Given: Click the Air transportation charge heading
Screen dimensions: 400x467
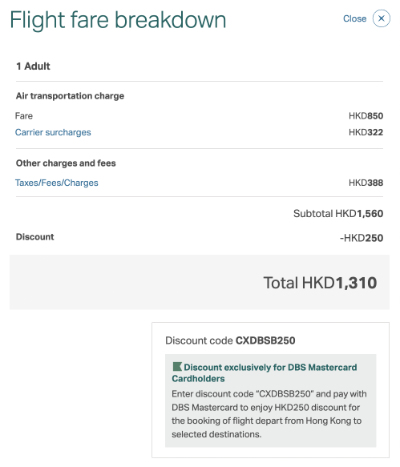Looking at the screenshot, I should click(70, 96).
